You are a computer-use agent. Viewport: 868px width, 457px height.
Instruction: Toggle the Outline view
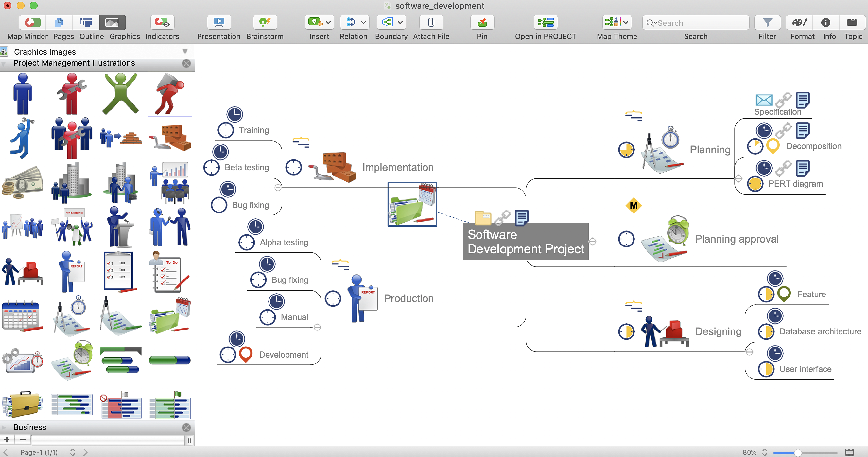pyautogui.click(x=86, y=23)
